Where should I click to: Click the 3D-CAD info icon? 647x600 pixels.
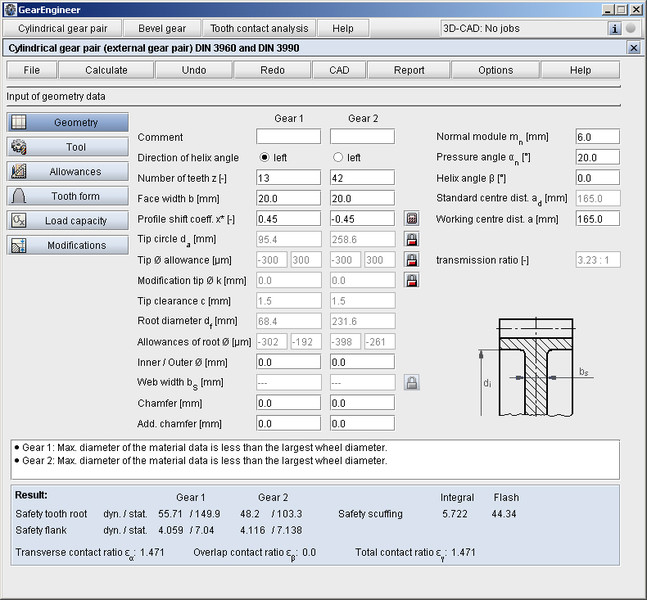[615, 29]
